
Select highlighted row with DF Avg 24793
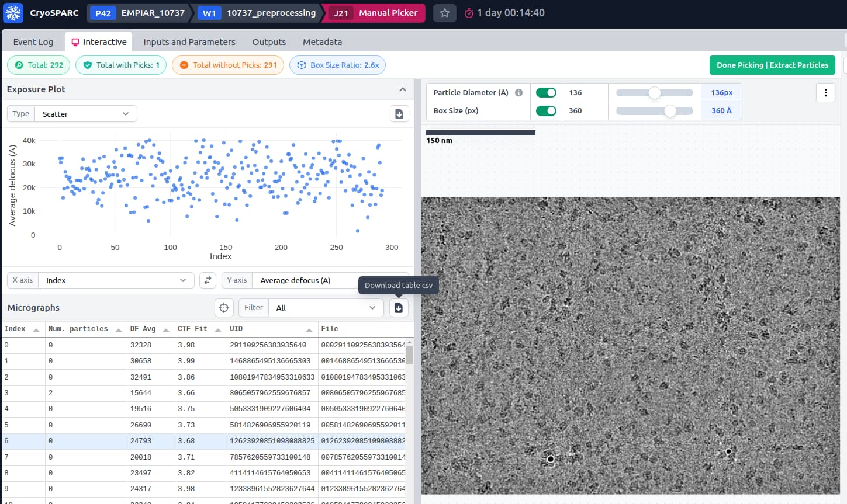pyautogui.click(x=204, y=441)
